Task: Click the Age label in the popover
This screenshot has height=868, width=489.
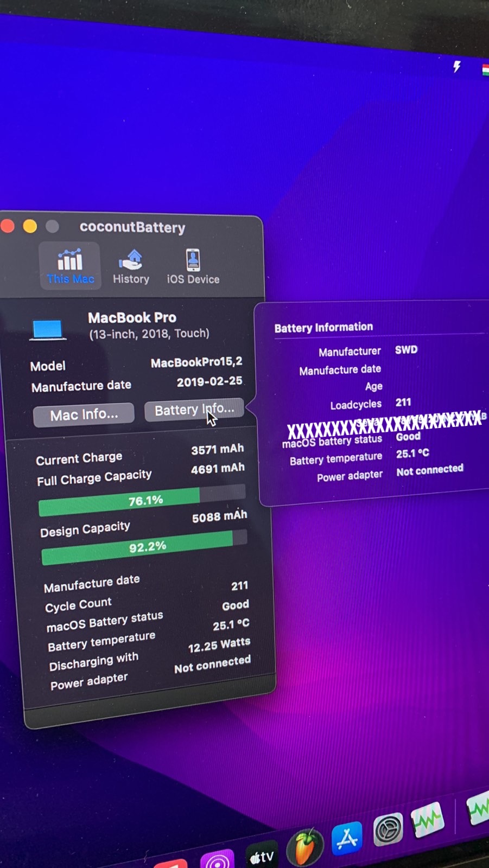Action: 373,386
